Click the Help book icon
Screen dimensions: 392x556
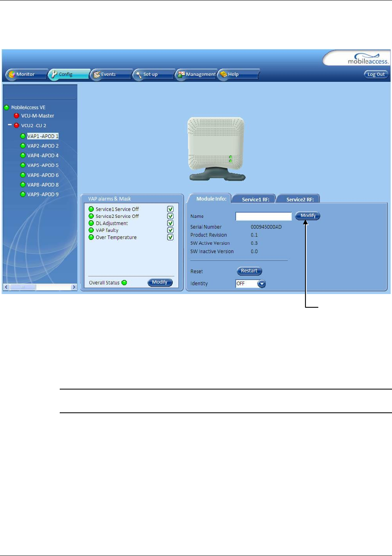click(x=224, y=74)
